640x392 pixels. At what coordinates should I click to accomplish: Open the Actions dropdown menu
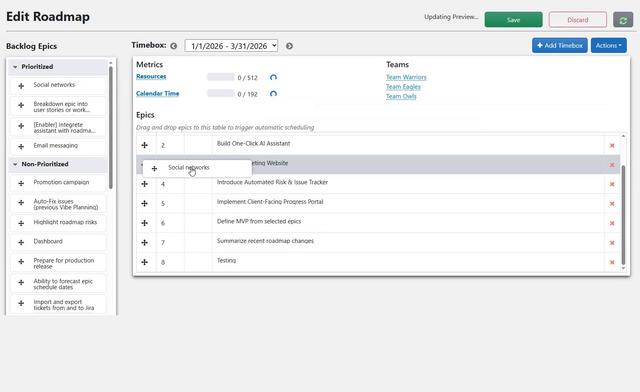click(x=609, y=45)
